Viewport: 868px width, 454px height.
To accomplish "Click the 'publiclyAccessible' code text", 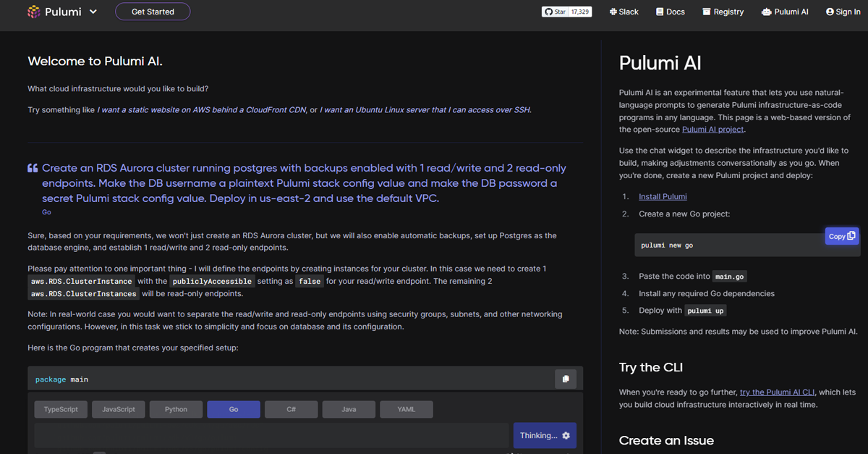I will (212, 281).
